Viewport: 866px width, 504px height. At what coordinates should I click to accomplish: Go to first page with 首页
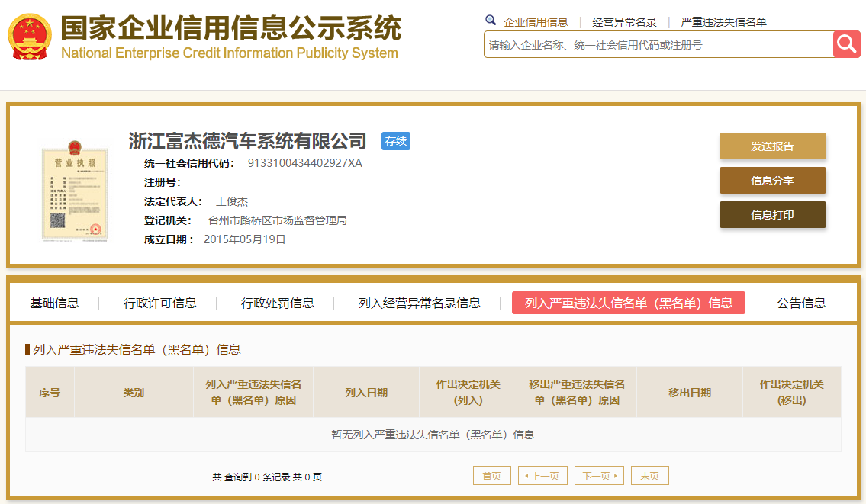tap(492, 476)
